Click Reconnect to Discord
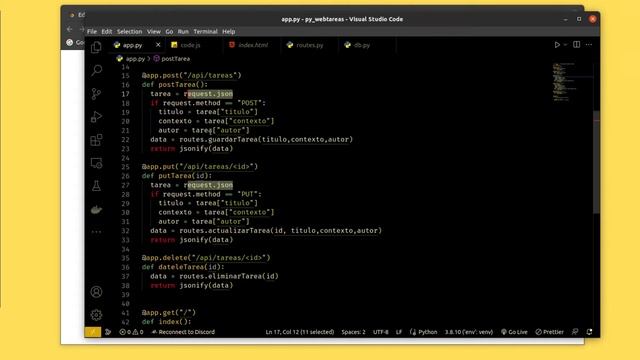 183,332
